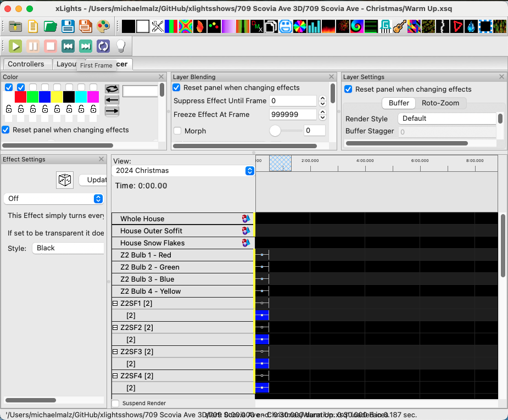This screenshot has height=420, width=508.
Task: Collapse the Z2SF2 [2] model row
Action: pyautogui.click(x=115, y=327)
